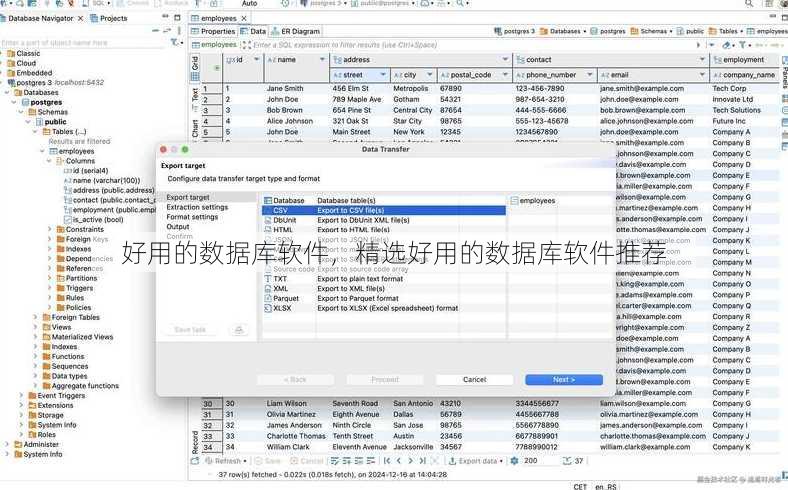The width and height of the screenshot is (788, 490).
Task: Select Export target wizard step
Action: click(188, 198)
